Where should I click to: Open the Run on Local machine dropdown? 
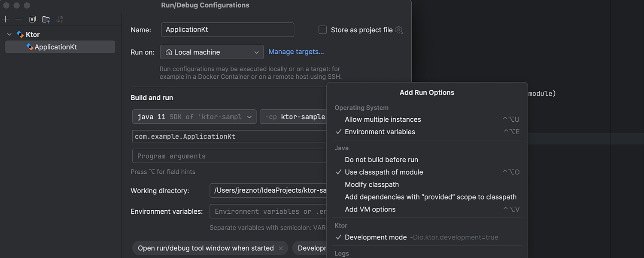tap(212, 52)
